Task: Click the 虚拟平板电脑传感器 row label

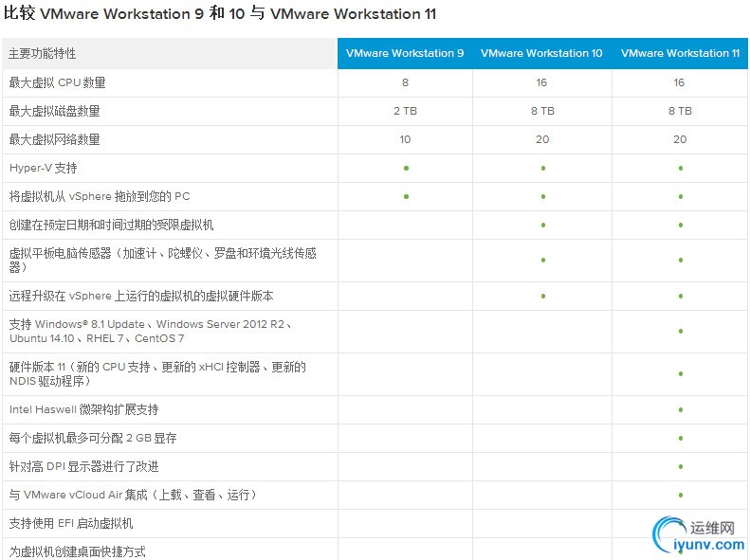Action: (x=163, y=260)
